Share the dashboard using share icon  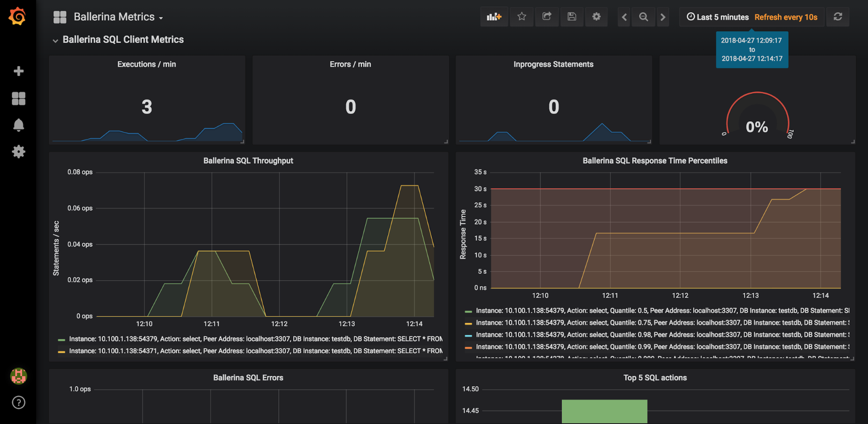[547, 17]
